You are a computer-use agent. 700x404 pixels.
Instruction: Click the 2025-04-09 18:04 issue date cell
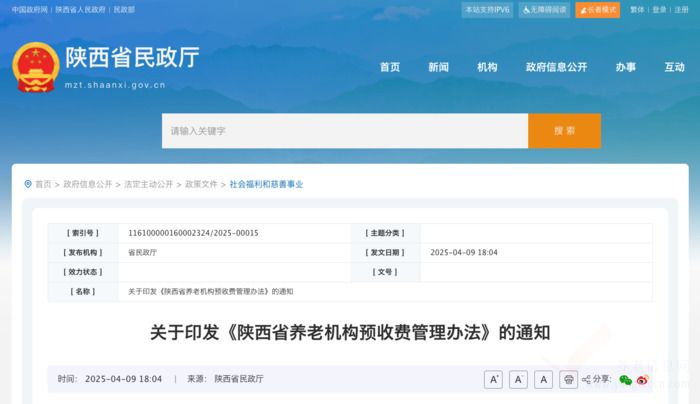point(464,253)
